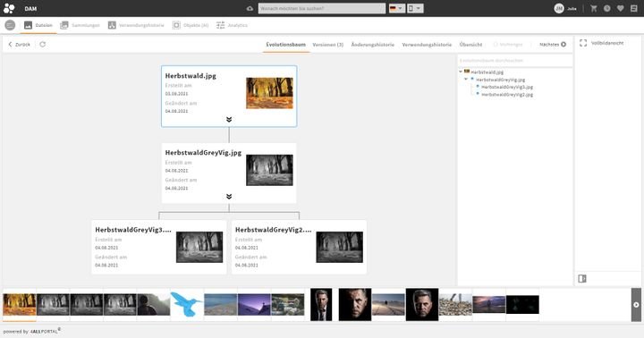
Task: Click the cloud upload icon
Action: [250, 8]
